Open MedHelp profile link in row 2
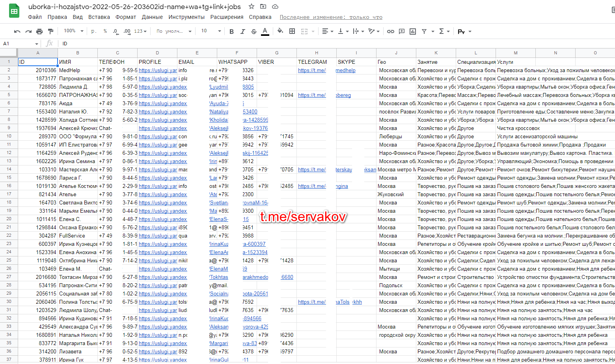Viewport: 615px width, 364px height. 158,70
